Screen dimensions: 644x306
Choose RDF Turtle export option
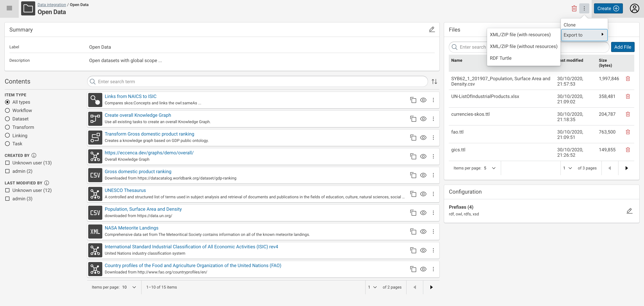500,58
